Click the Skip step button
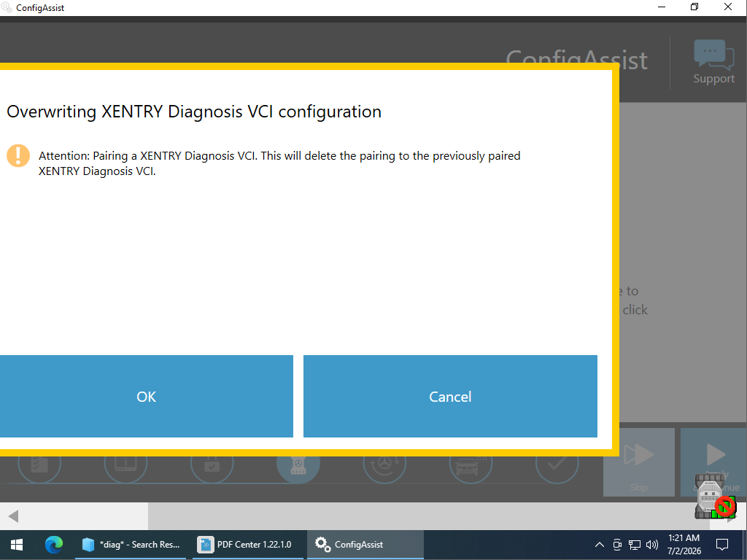 click(639, 462)
